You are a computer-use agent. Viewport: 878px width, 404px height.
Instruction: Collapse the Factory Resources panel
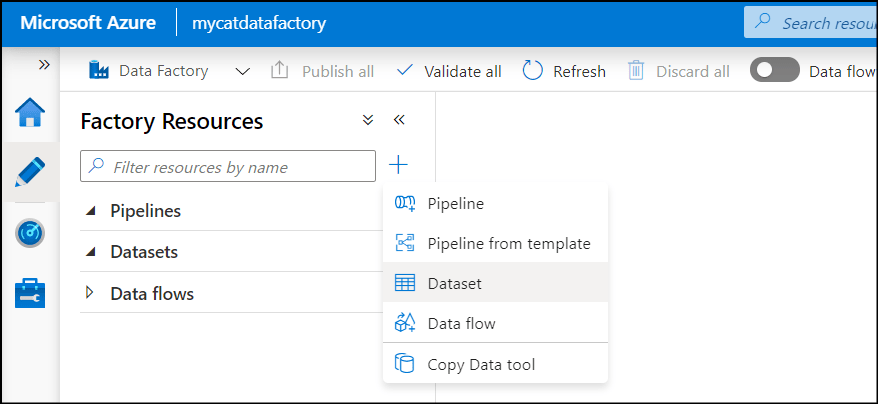tap(399, 119)
